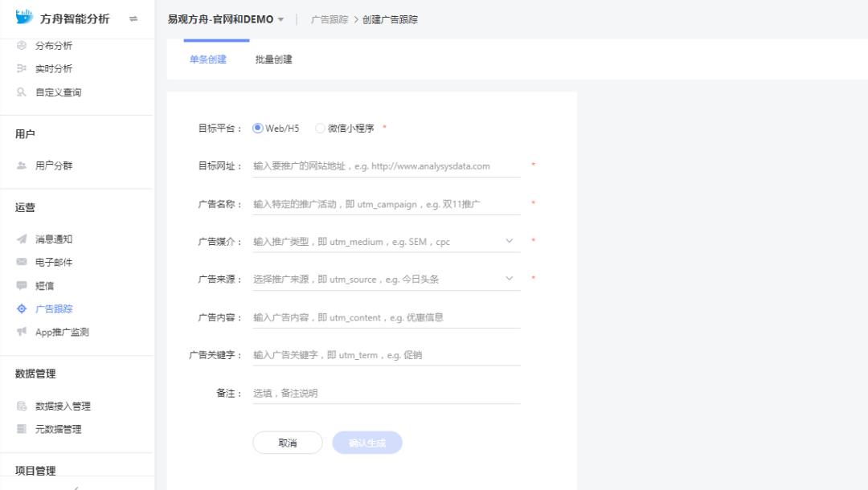Open 元数据管理 in the sidebar
Viewport: 868px width, 490px height.
point(58,429)
